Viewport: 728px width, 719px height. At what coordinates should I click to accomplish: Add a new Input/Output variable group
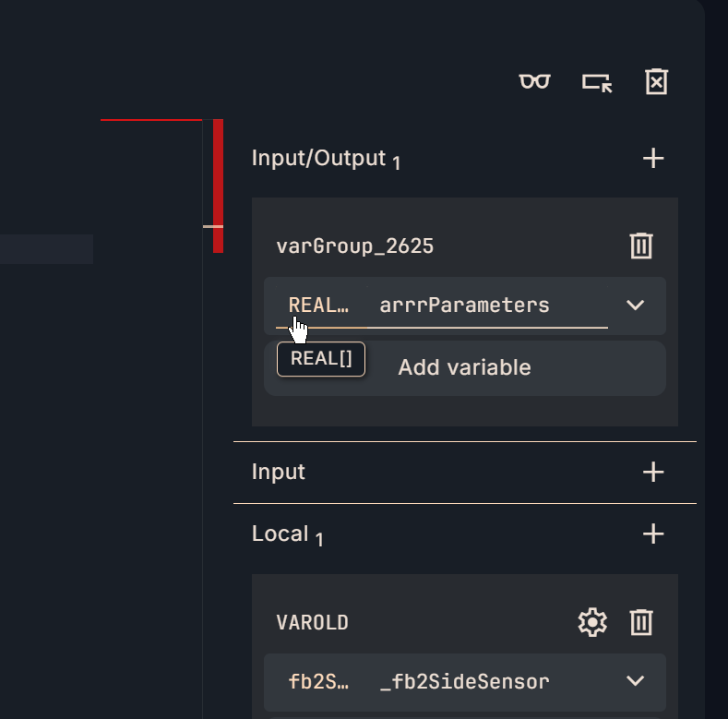coord(653,158)
